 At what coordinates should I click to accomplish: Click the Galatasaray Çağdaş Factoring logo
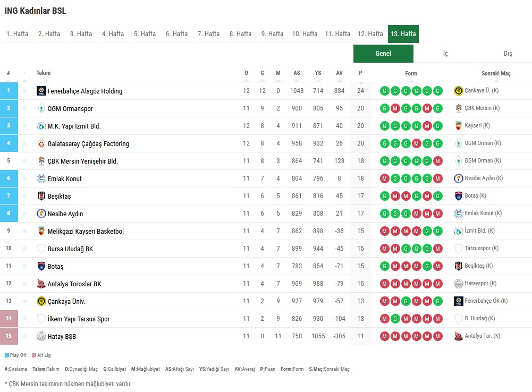click(x=41, y=143)
